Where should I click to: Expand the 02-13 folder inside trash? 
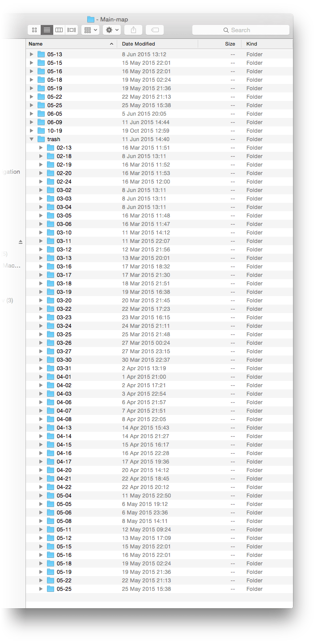tap(41, 148)
